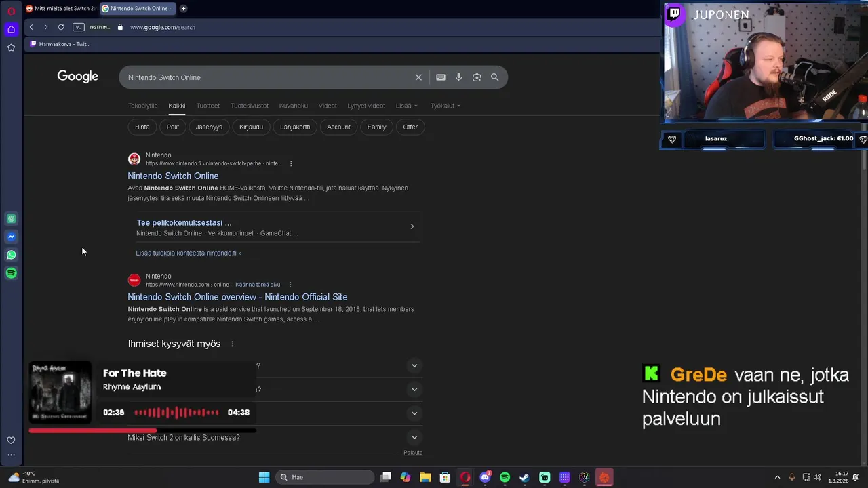This screenshot has width=868, height=488.
Task: Open the Lyhyet videot tab
Action: [366, 106]
